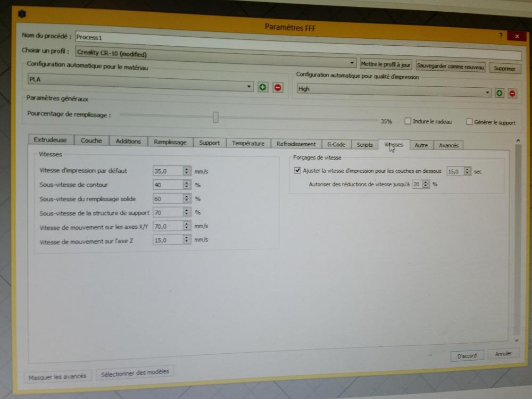
Task: Click the Vitesse d'impression par défaut field
Action: tap(168, 171)
